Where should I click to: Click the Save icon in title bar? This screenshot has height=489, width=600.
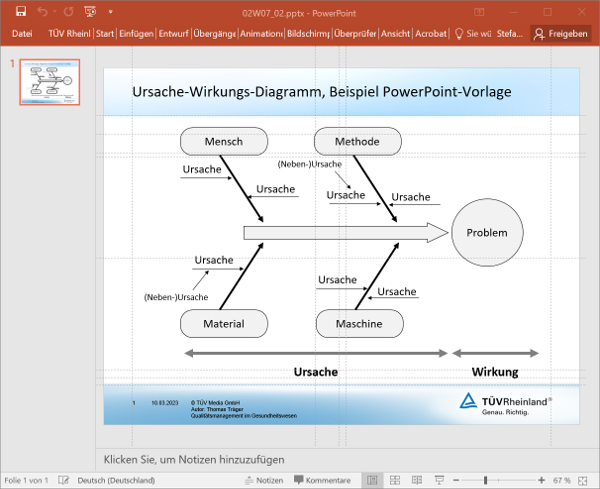[x=20, y=11]
